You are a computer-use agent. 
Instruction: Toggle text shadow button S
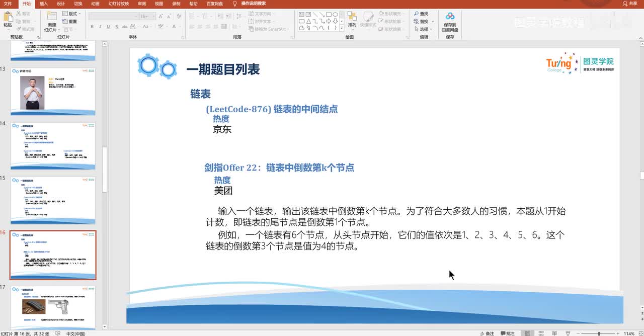[x=117, y=27]
